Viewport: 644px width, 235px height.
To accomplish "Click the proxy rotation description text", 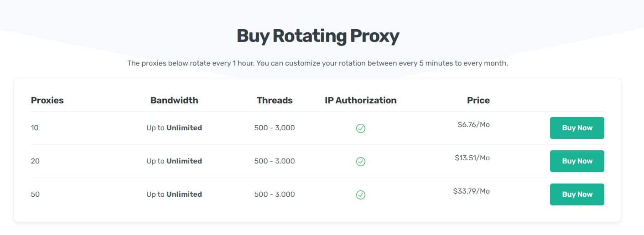I will tap(317, 63).
